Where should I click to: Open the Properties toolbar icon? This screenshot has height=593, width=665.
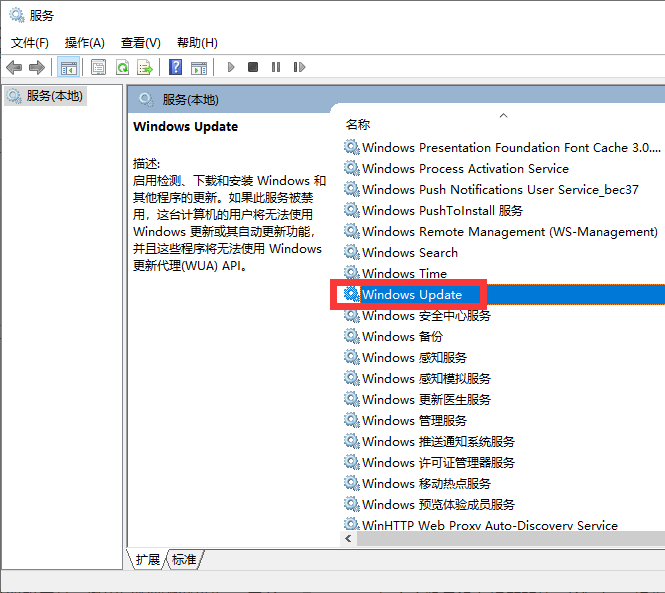pos(98,67)
